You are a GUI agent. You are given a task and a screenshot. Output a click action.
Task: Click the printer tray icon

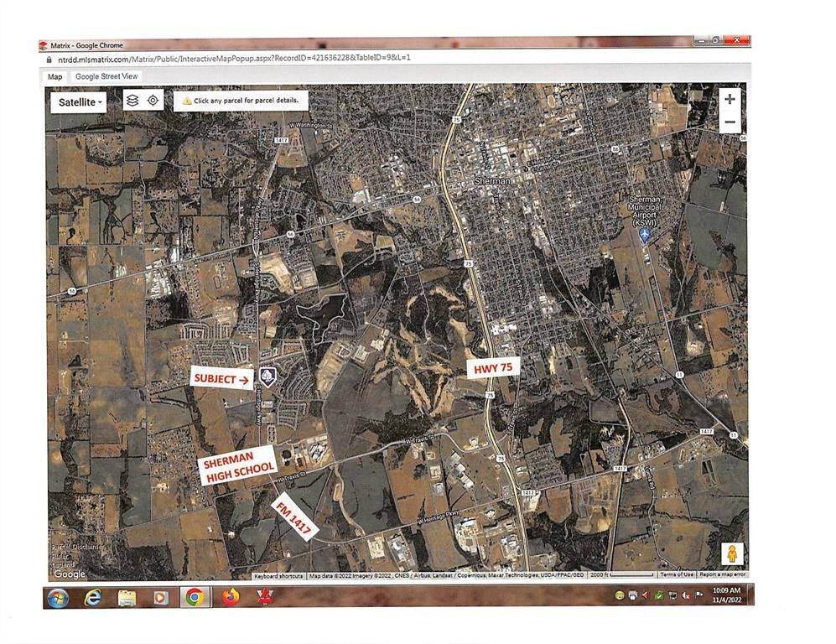632,595
